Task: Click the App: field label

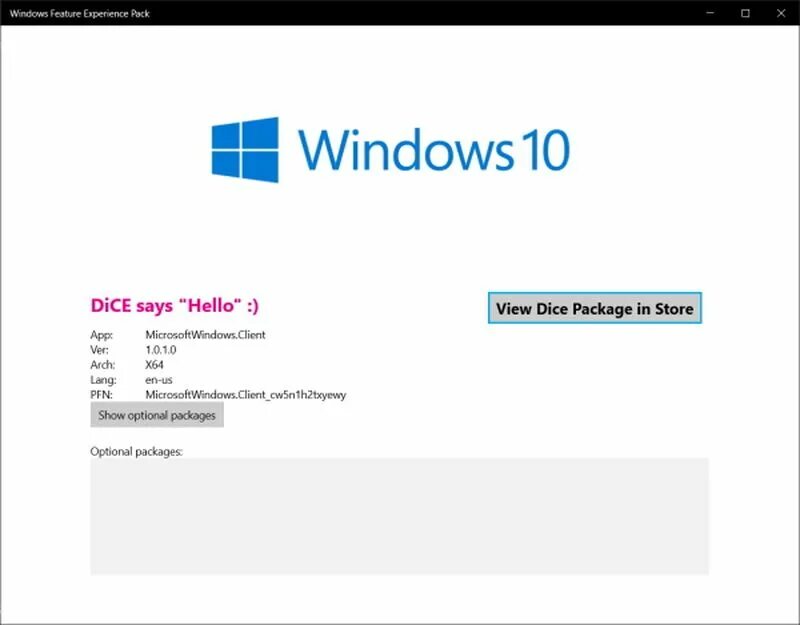Action: (102, 335)
